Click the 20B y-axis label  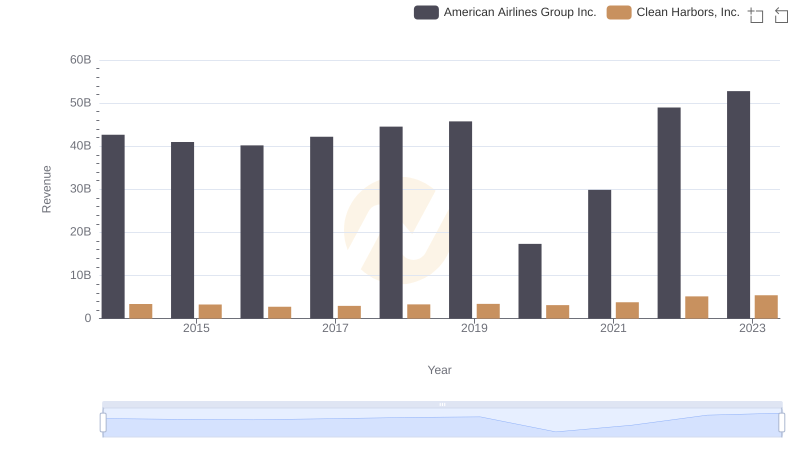pyautogui.click(x=81, y=232)
